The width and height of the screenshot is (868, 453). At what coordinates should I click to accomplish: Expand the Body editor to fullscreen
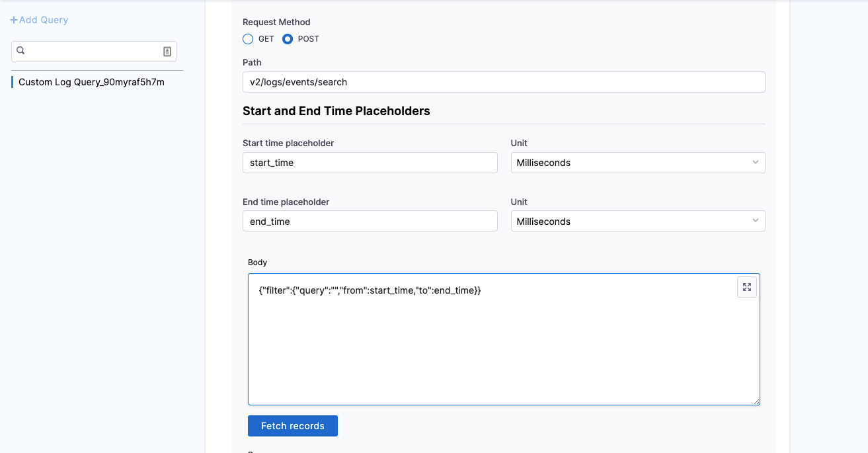pyautogui.click(x=746, y=287)
